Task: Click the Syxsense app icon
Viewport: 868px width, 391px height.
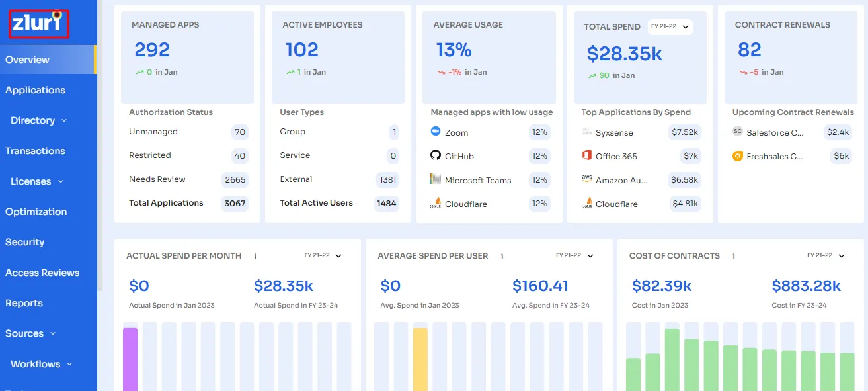Action: 586,132
